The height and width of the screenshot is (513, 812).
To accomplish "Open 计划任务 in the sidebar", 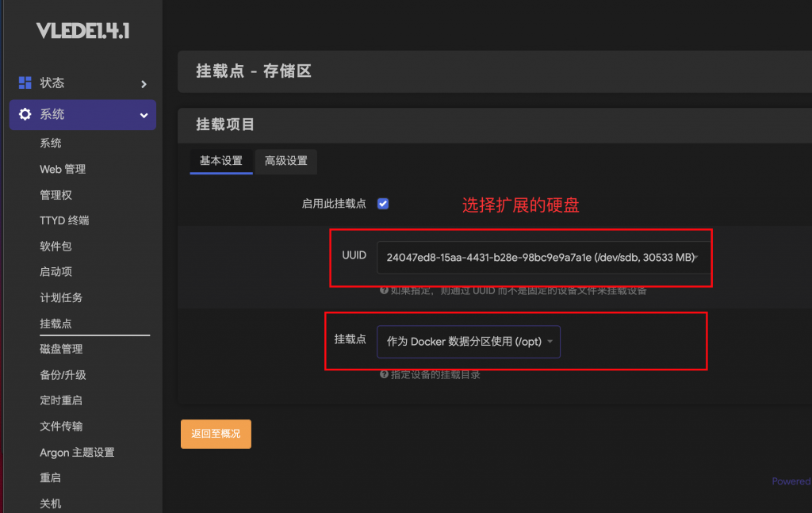I will pyautogui.click(x=61, y=297).
